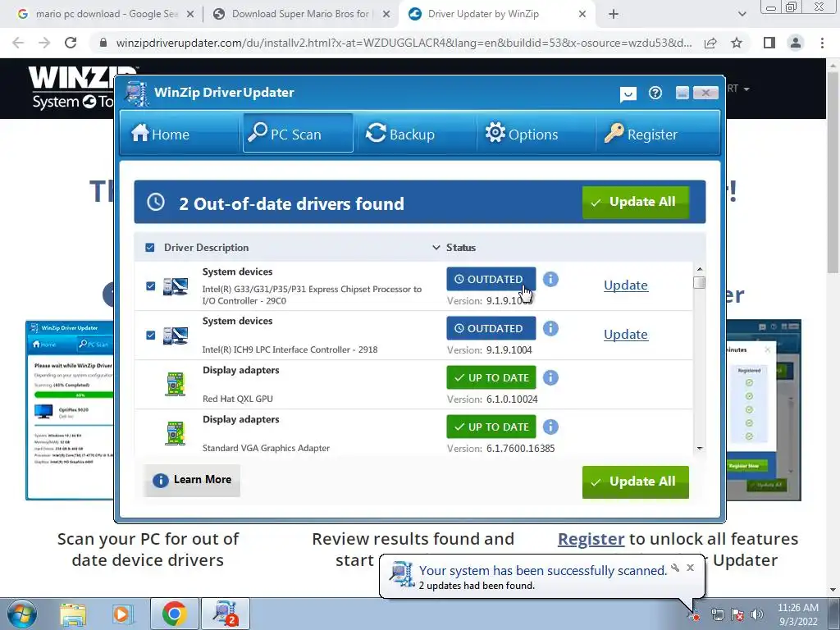
Task: Click left screenshot thumbnail on webpage
Action: pos(70,410)
